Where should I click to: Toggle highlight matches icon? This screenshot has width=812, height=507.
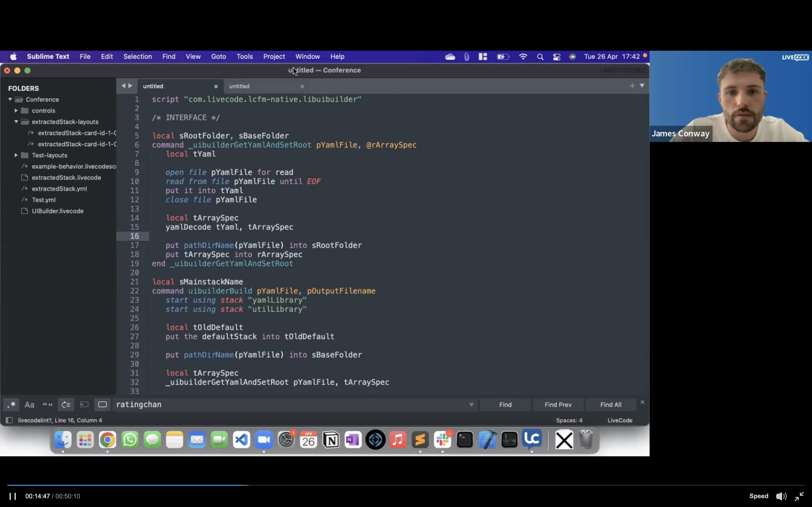pos(102,405)
